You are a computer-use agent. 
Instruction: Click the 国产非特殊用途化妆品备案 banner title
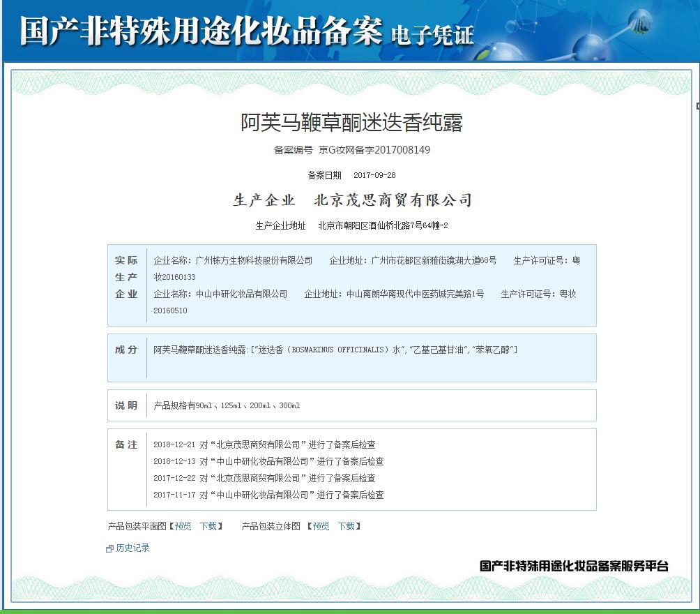click(201, 31)
